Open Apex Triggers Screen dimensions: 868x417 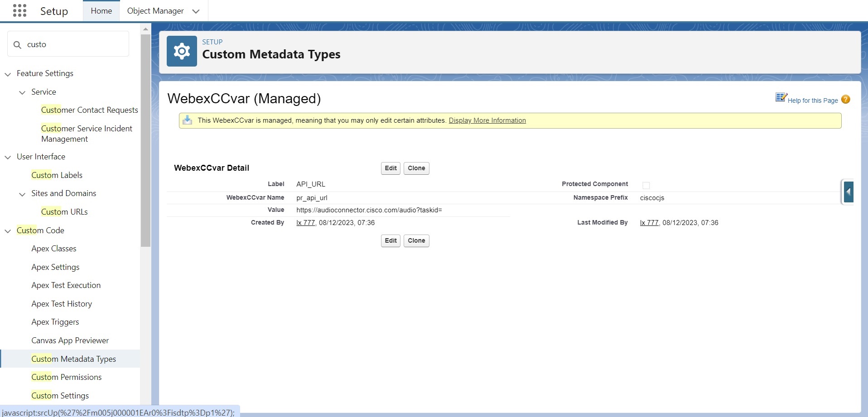pyautogui.click(x=55, y=322)
